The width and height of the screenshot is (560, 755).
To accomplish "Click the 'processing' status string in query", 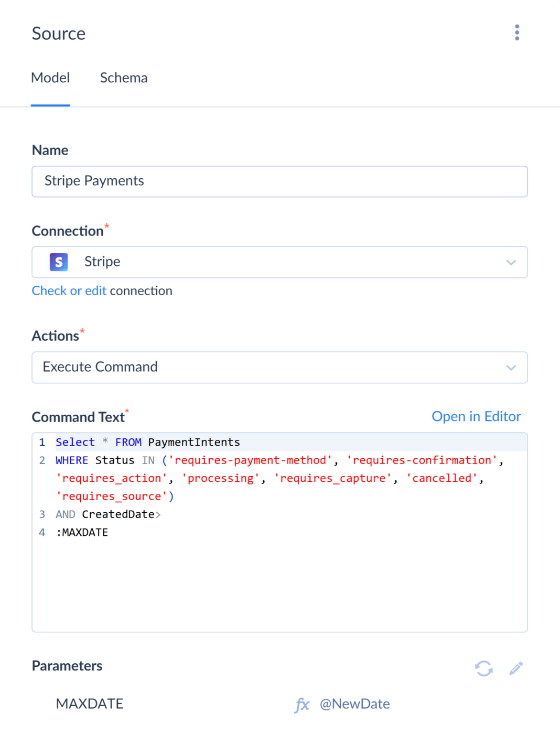I will tap(221, 479).
